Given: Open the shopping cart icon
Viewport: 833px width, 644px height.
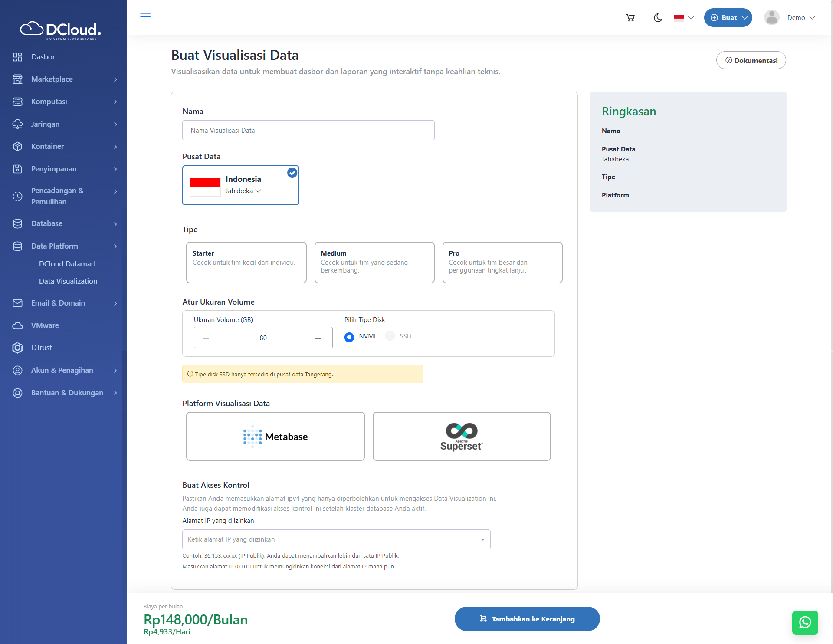Looking at the screenshot, I should pos(630,18).
